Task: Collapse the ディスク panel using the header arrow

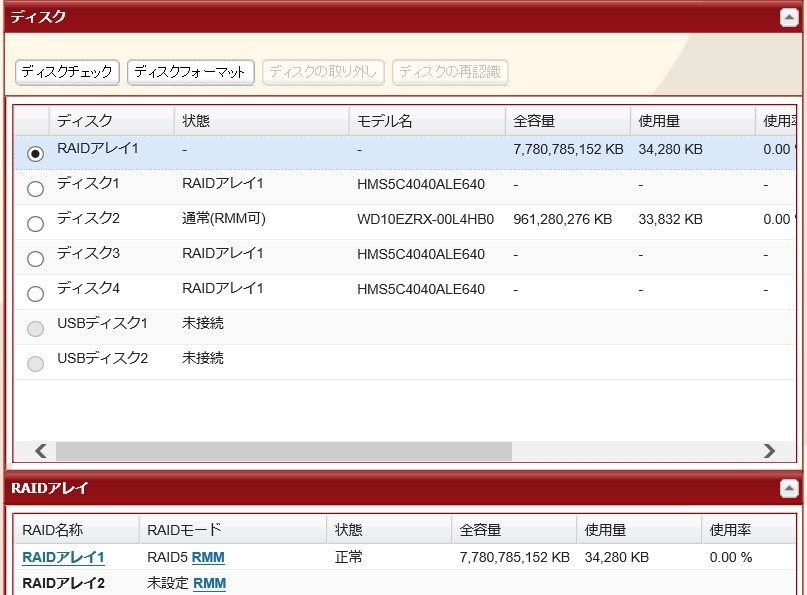Action: point(788,17)
